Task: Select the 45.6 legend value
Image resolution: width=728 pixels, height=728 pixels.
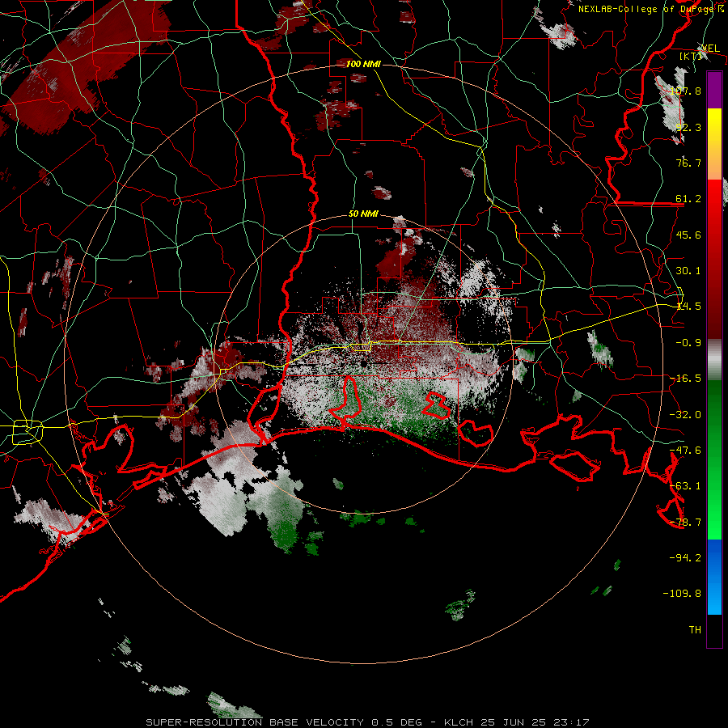Action: (688, 235)
